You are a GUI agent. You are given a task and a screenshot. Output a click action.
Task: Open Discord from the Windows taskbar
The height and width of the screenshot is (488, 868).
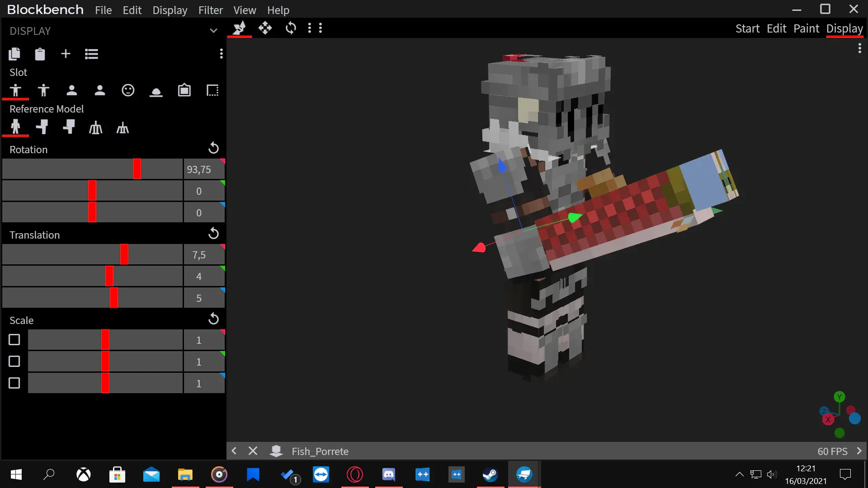[389, 474]
